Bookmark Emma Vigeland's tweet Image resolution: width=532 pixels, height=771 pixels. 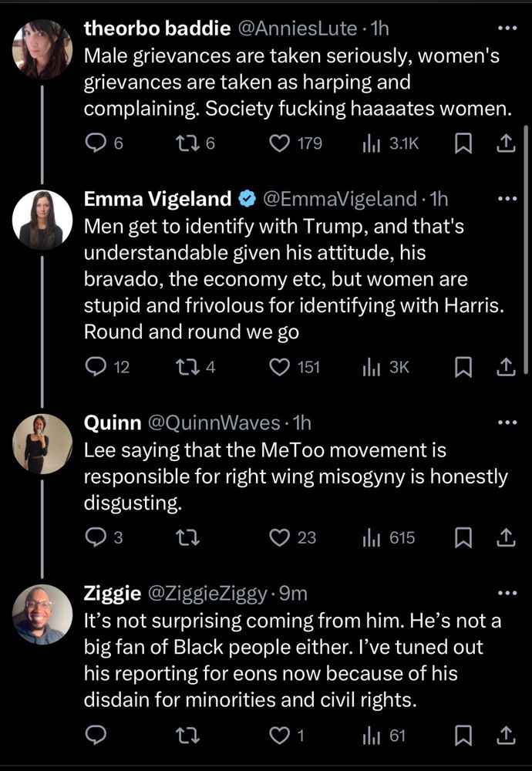click(464, 367)
